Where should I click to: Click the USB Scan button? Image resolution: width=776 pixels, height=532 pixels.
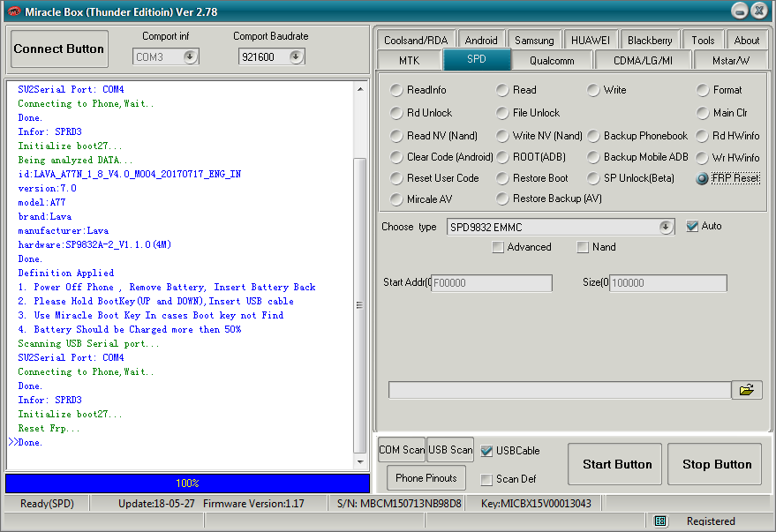tap(450, 449)
